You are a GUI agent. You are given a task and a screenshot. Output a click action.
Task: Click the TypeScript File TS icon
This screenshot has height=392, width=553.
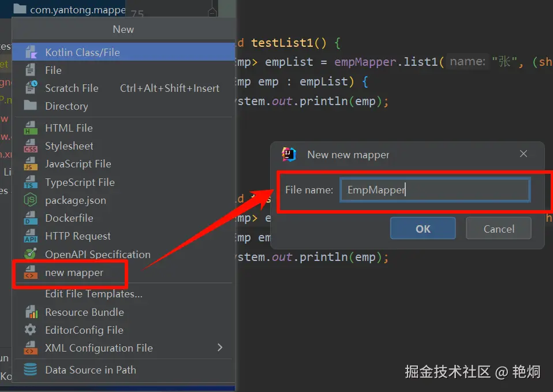pos(31,182)
